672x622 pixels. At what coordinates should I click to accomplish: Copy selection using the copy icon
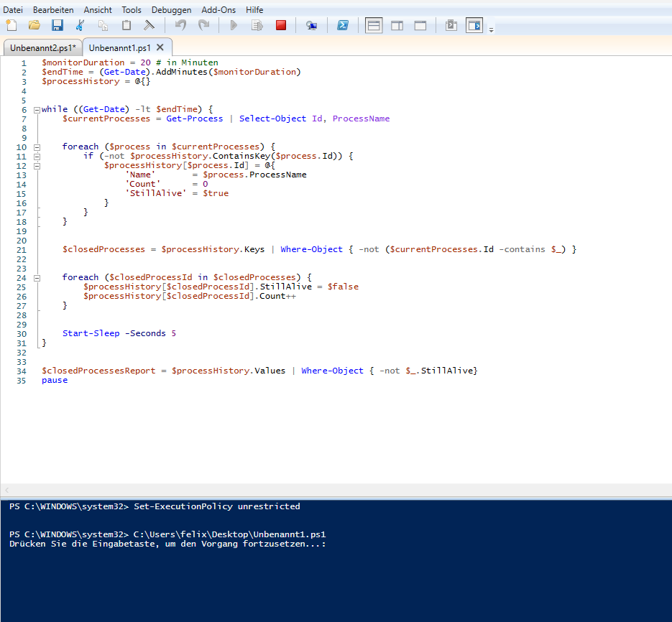[103, 25]
